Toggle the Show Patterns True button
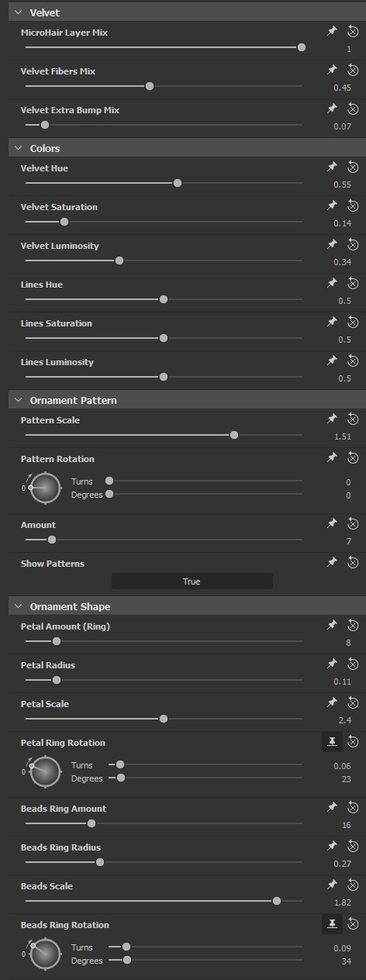366x980 pixels. coord(192,581)
